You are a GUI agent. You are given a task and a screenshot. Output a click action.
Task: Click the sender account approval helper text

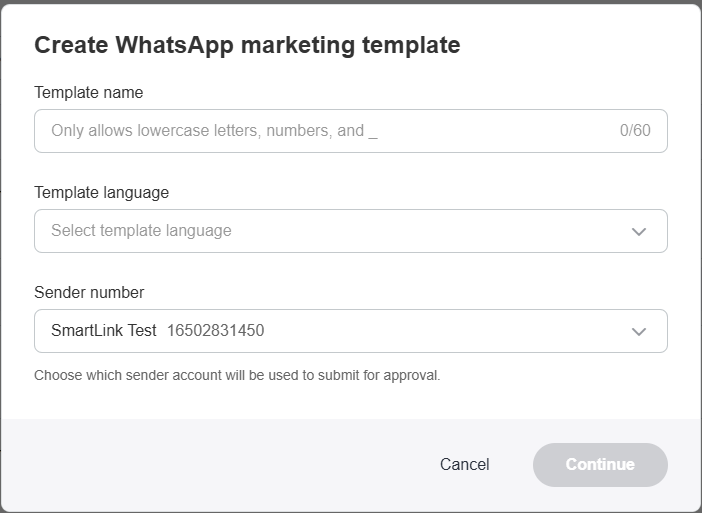click(237, 376)
